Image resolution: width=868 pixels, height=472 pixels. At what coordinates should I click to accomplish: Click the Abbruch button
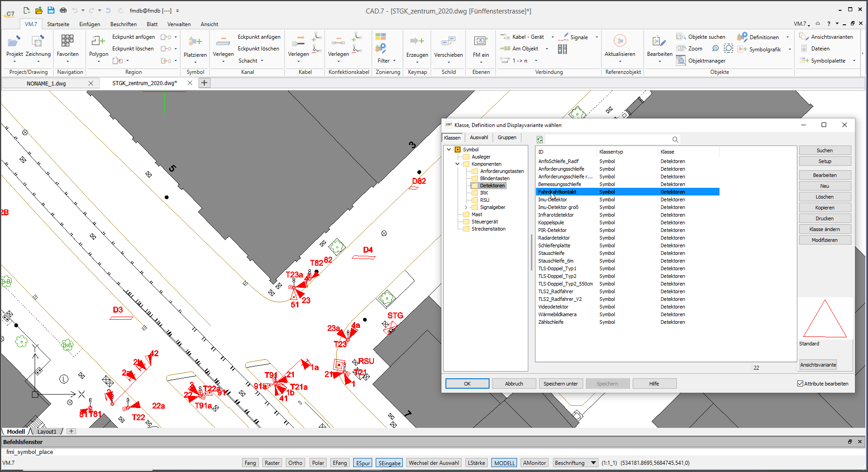pyautogui.click(x=514, y=384)
